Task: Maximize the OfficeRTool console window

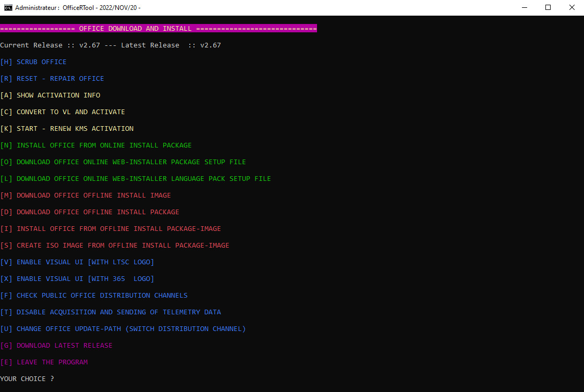Action: click(x=548, y=7)
